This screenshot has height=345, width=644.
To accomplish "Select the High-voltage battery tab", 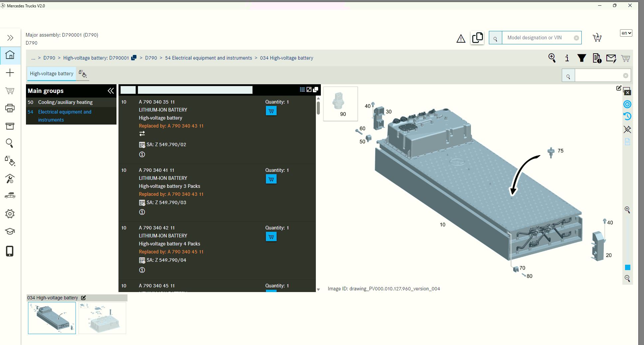I will (52, 74).
